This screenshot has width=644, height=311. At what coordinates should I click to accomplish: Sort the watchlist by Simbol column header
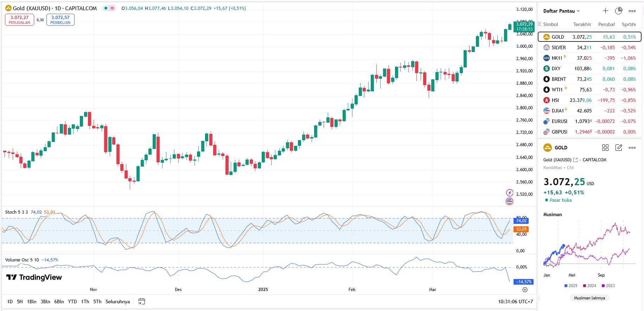[550, 24]
